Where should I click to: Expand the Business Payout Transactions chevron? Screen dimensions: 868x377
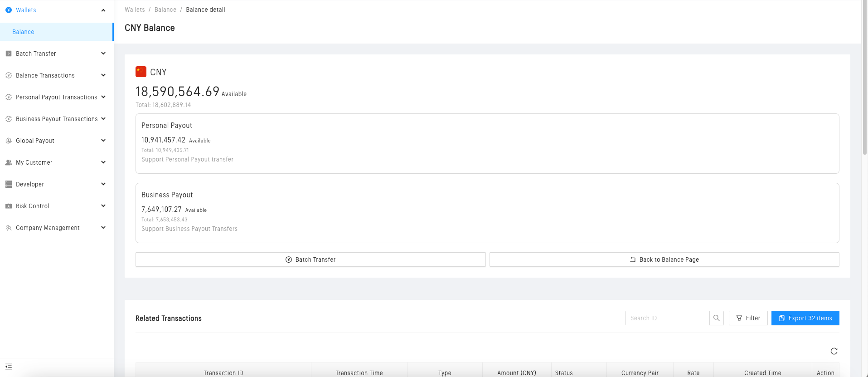point(103,119)
